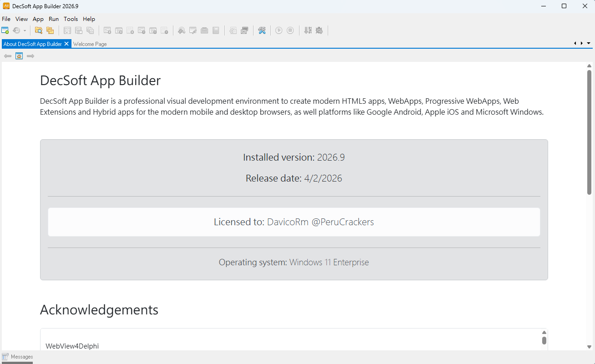595x364 pixels.
Task: Click the single-floppy Save icon
Action: click(x=67, y=30)
